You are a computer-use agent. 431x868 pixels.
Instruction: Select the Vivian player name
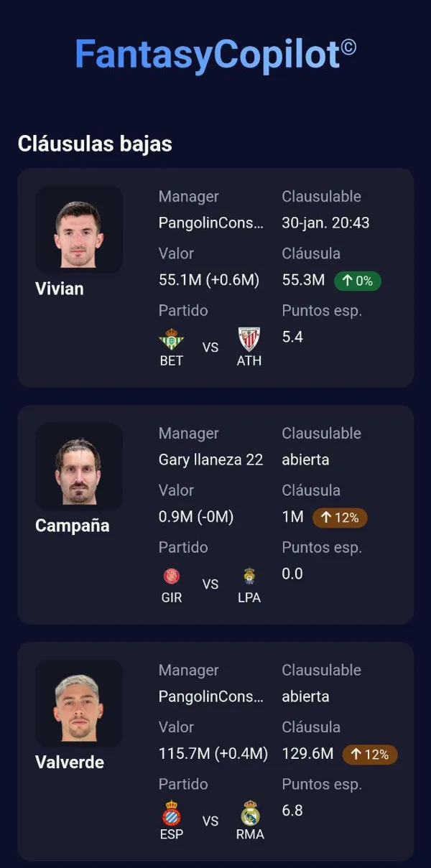point(60,289)
